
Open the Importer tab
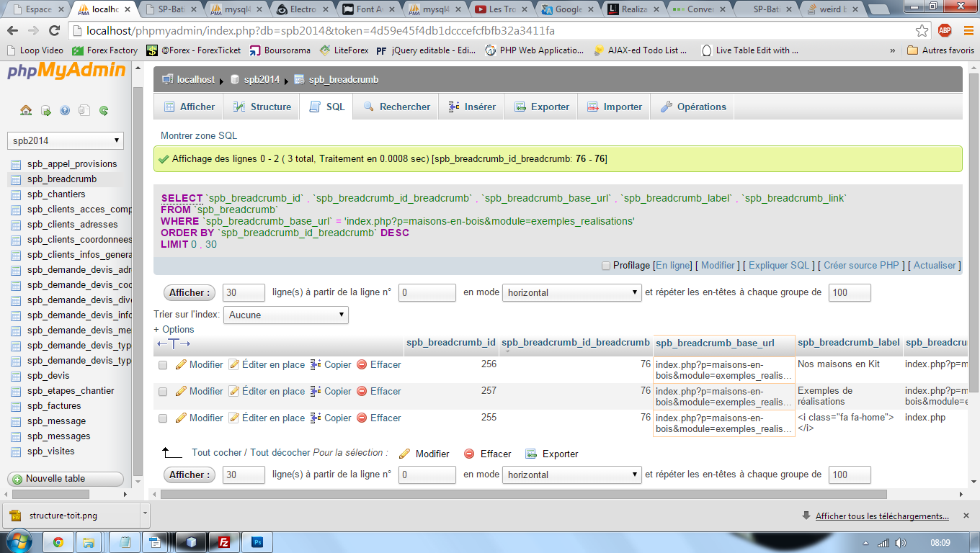[615, 107]
